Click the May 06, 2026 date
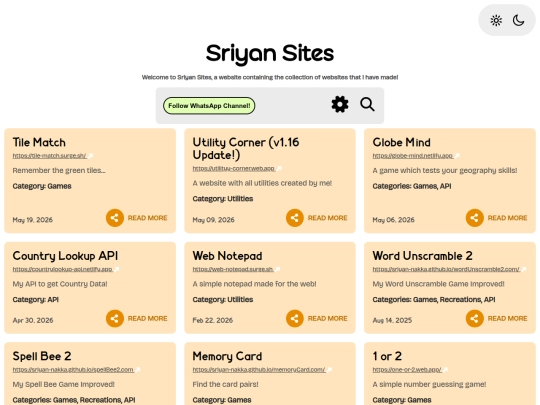The image size is (540, 405). [393, 220]
